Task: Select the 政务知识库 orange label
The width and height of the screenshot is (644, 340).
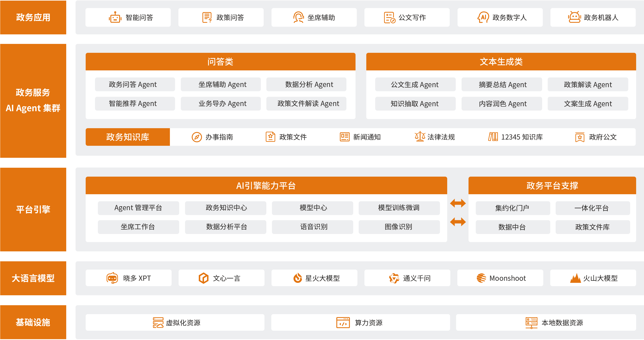Action: (x=127, y=137)
